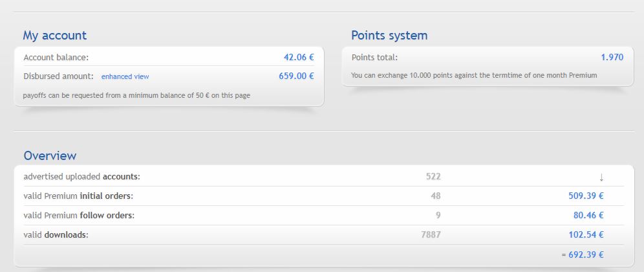Viewport: 644px width, 272px height.
Task: Click the exchange 10.000 points note
Action: coord(474,75)
